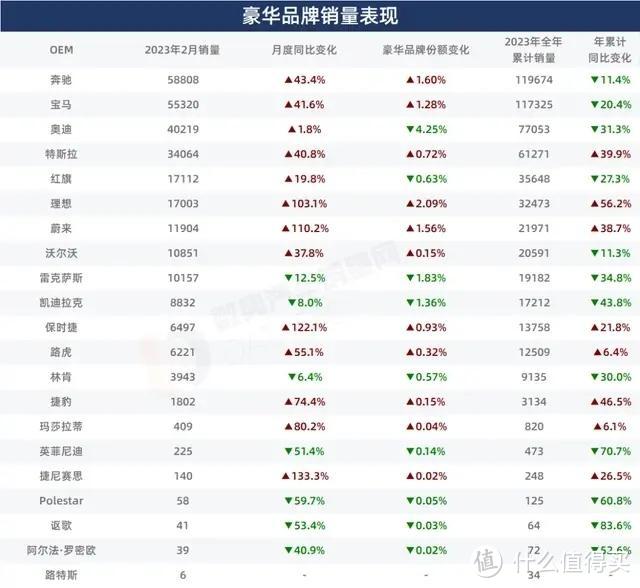Click the 月度同比变化 column header

pos(304,50)
